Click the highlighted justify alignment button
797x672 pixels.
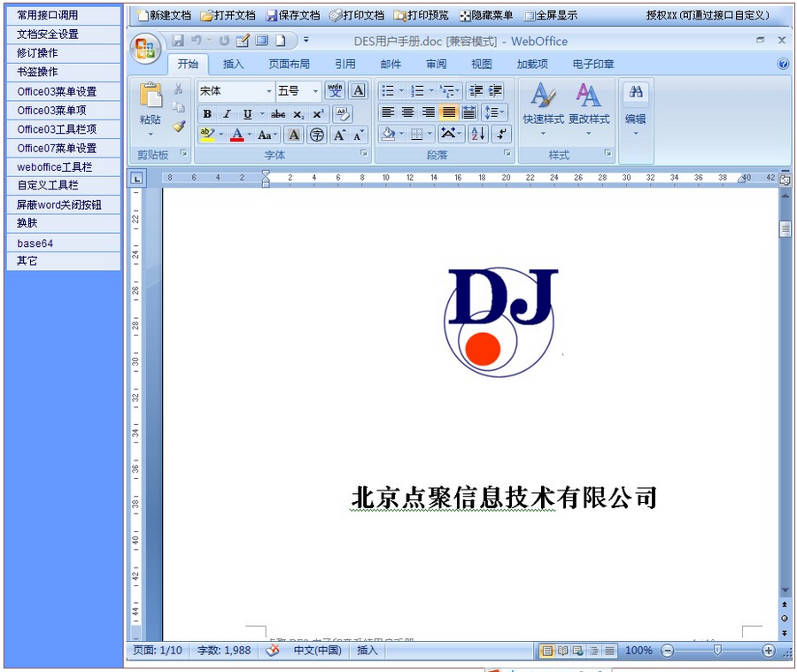[448, 112]
